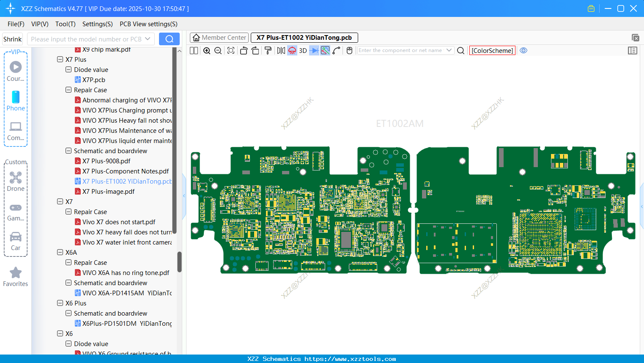The image size is (644, 363).
Task: Search for the entered component or net
Action: [x=461, y=50]
